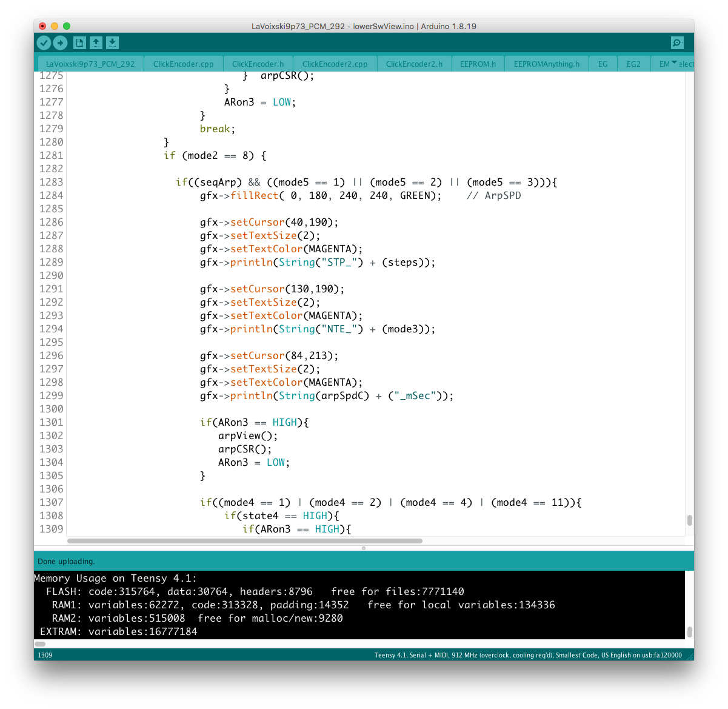Image resolution: width=728 pixels, height=709 pixels.
Task: Switch to the EEPROM.h tab
Action: click(478, 64)
